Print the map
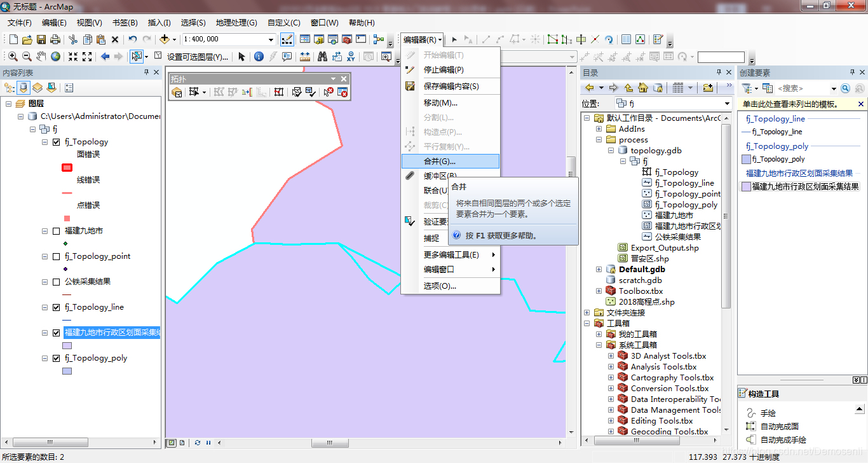This screenshot has height=463, width=868. (55, 39)
